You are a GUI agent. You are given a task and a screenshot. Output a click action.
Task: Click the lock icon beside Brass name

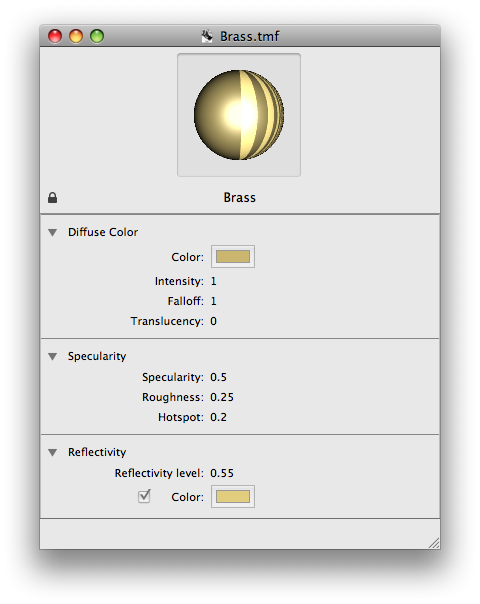tap(52, 198)
